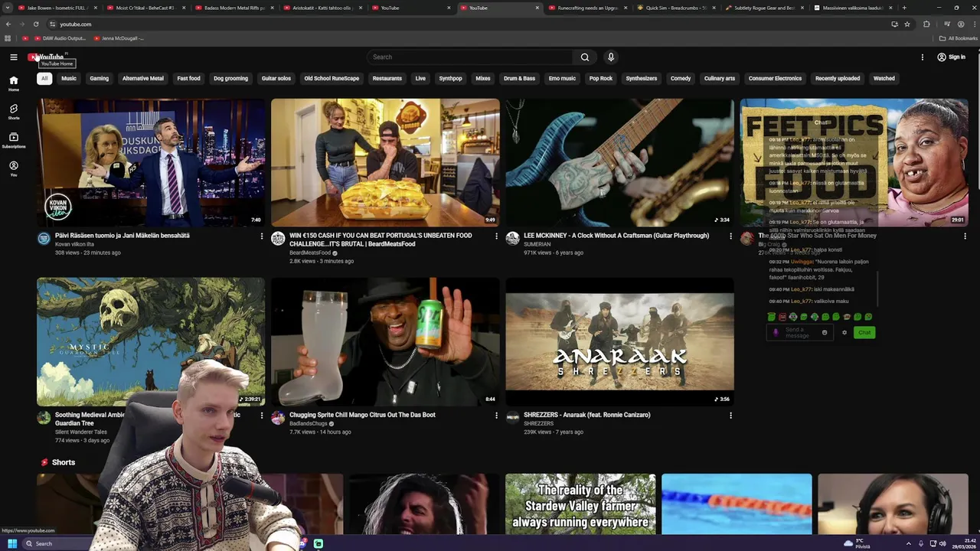The height and width of the screenshot is (551, 980).
Task: Open YouTube settings three-dot menu near Sign in
Action: [923, 57]
